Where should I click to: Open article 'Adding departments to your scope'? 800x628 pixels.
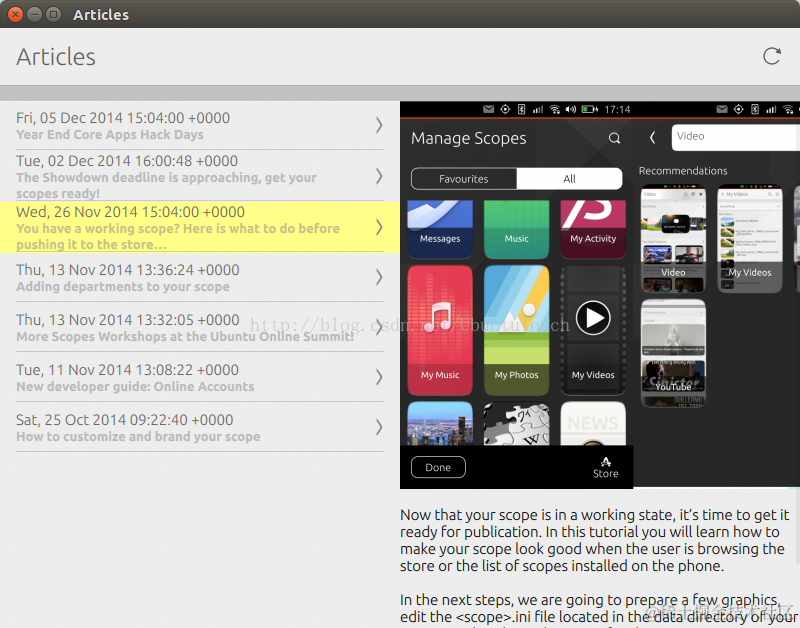click(x=200, y=277)
